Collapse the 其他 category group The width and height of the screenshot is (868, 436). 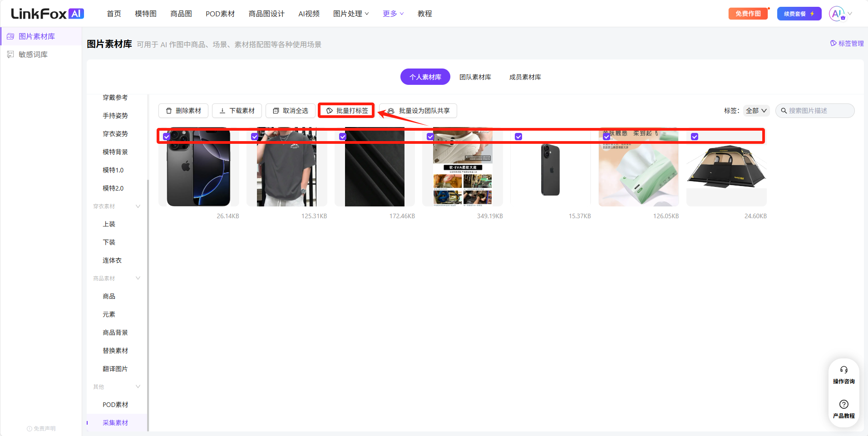138,387
